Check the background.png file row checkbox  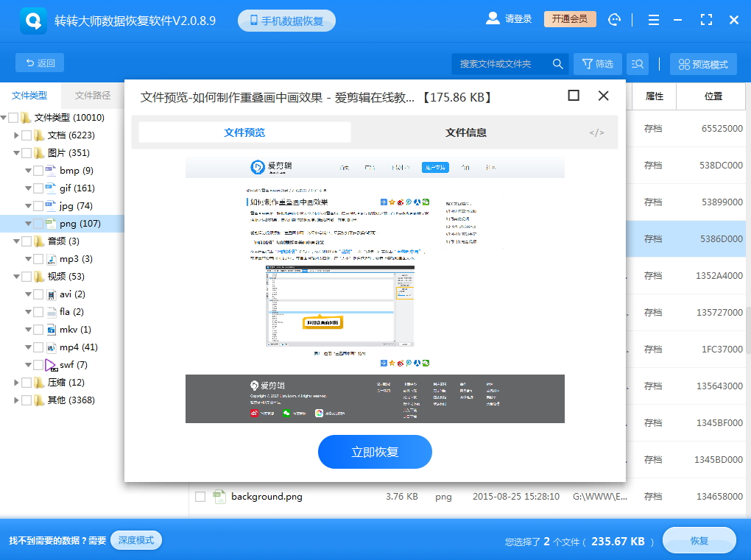point(200,497)
